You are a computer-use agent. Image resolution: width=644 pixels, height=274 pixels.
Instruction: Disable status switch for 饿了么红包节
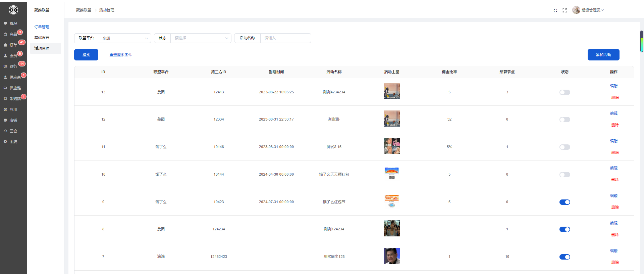(x=565, y=202)
